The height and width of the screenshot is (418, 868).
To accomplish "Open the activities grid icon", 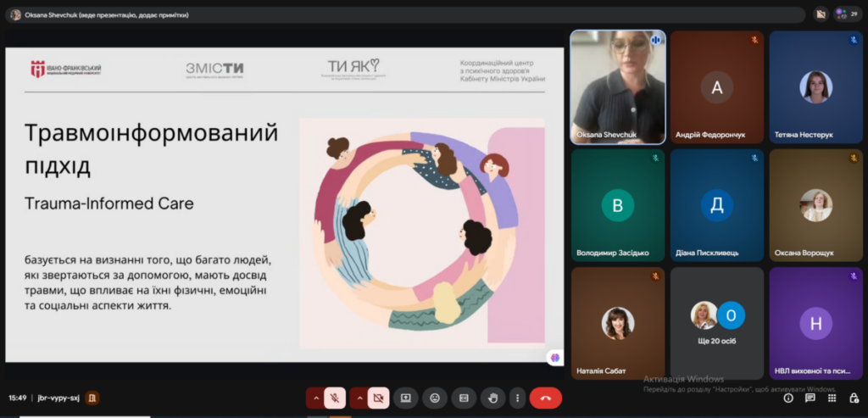I will coord(832,398).
